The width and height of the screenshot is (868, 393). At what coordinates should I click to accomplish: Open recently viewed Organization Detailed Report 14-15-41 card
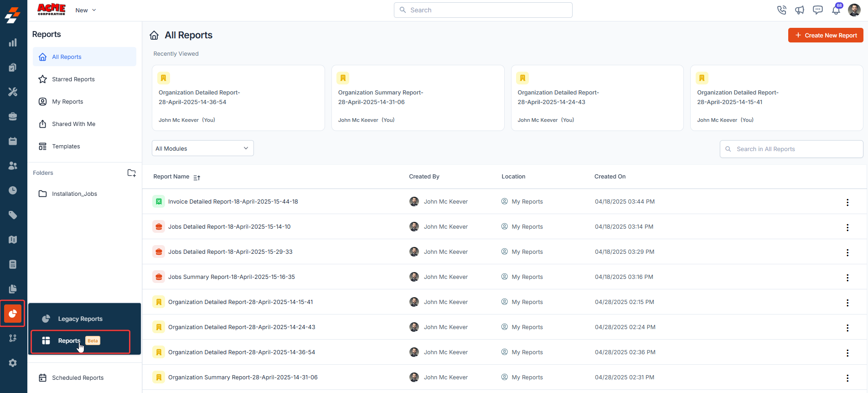pyautogui.click(x=777, y=98)
